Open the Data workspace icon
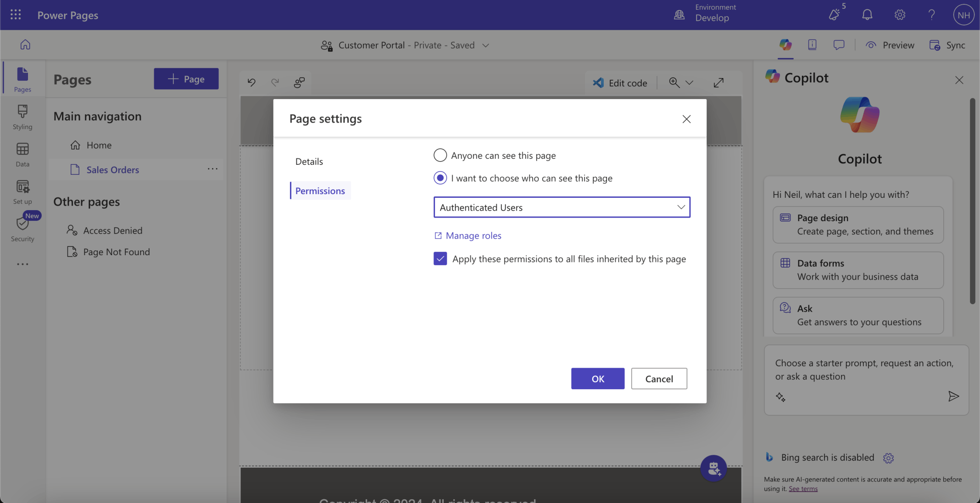The image size is (980, 503). click(x=22, y=154)
